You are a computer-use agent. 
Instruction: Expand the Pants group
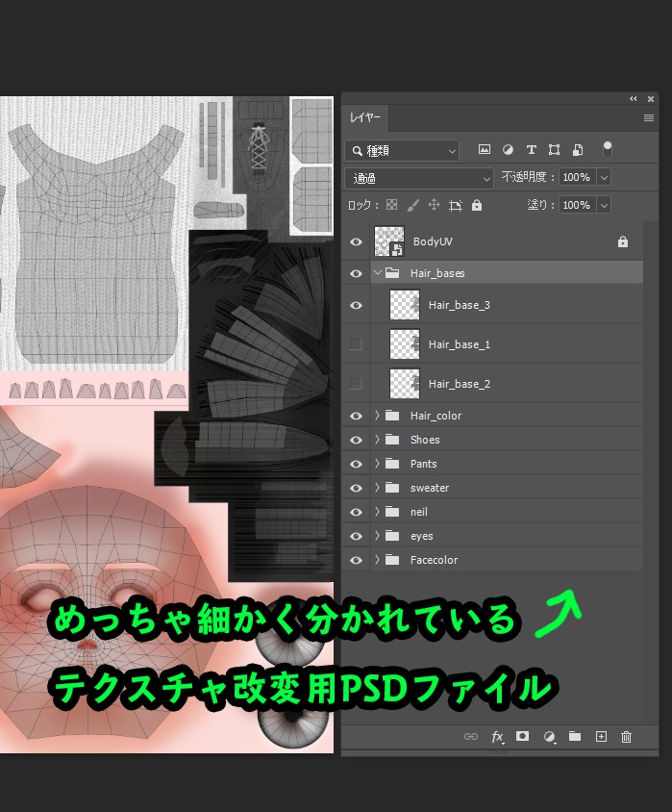tap(377, 464)
